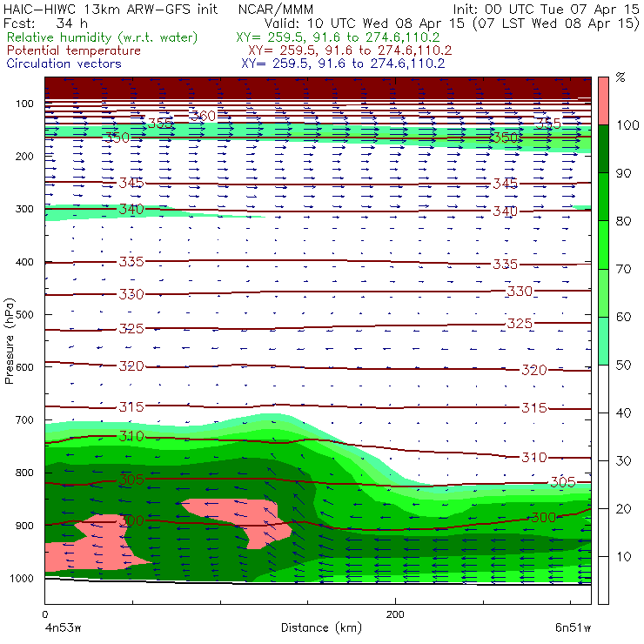Click the colorbar '10' tick label
The width and height of the screenshot is (644, 644).
[x=623, y=557]
